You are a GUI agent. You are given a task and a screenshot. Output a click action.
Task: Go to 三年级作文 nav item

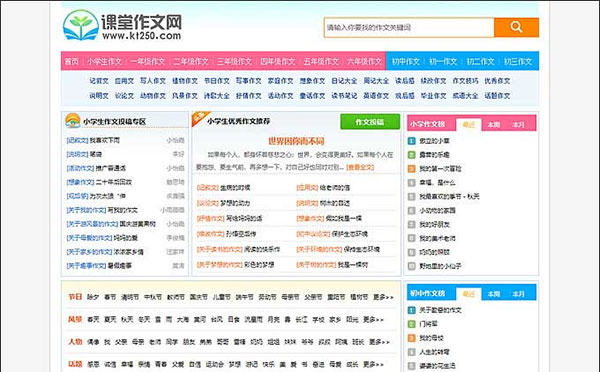pos(234,62)
